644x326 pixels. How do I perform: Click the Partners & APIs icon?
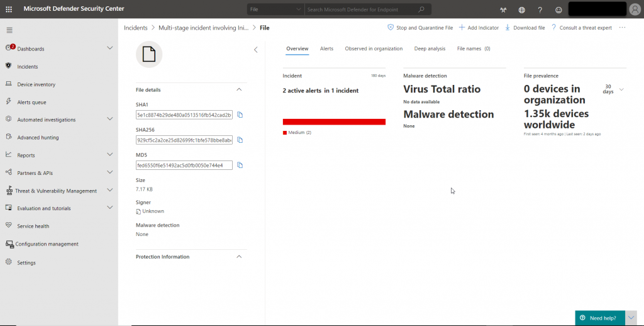click(x=9, y=172)
